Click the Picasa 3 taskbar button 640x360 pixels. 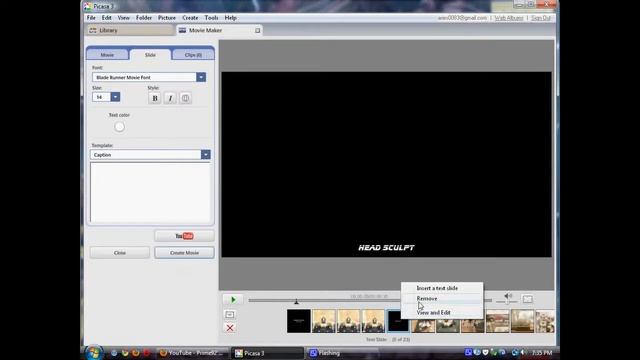(267, 353)
